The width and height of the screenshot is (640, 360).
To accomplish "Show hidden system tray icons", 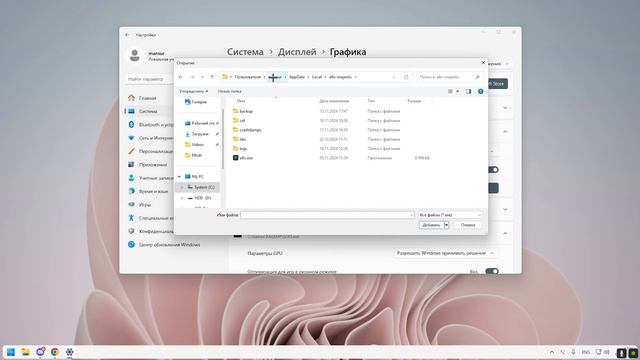I will [552, 352].
